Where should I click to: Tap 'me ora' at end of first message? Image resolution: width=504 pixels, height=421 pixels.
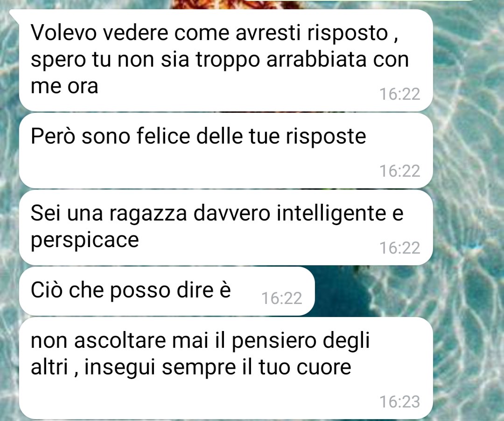(x=64, y=87)
